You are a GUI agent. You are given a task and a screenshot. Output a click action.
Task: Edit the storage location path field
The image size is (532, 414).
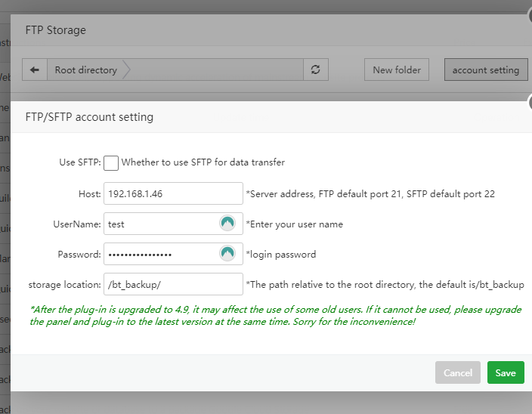tap(172, 284)
